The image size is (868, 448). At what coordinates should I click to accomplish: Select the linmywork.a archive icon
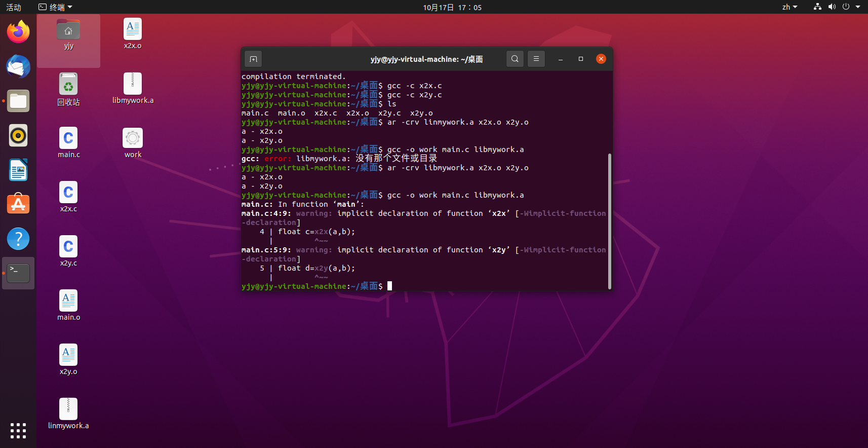coord(68,414)
